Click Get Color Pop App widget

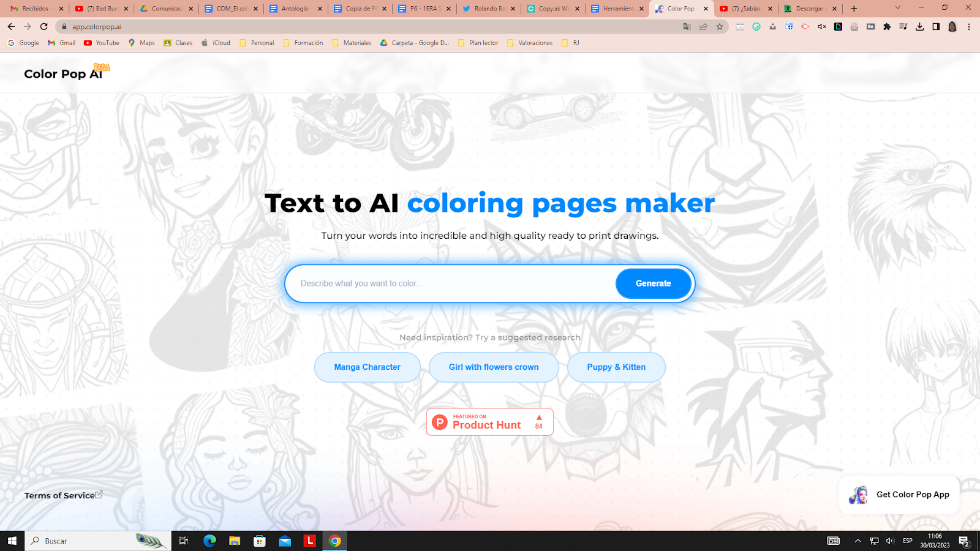pyautogui.click(x=899, y=495)
